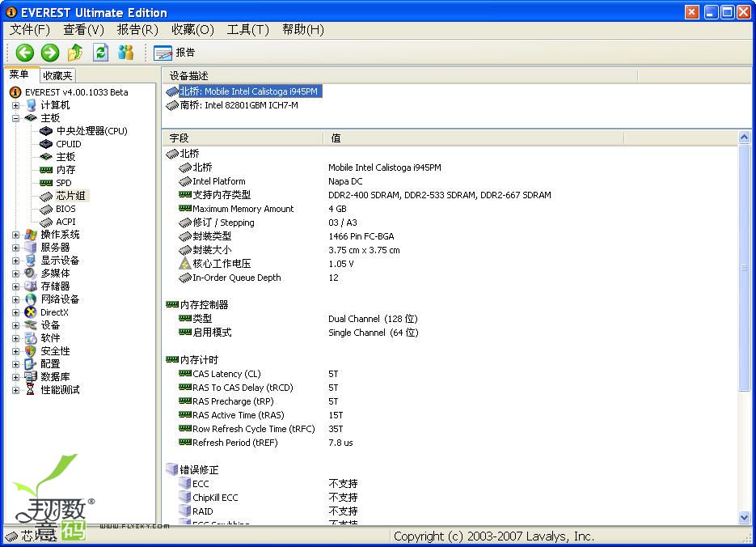Click the 性能测试 hourglass icon
Image resolution: width=756 pixels, height=547 pixels.
point(31,390)
